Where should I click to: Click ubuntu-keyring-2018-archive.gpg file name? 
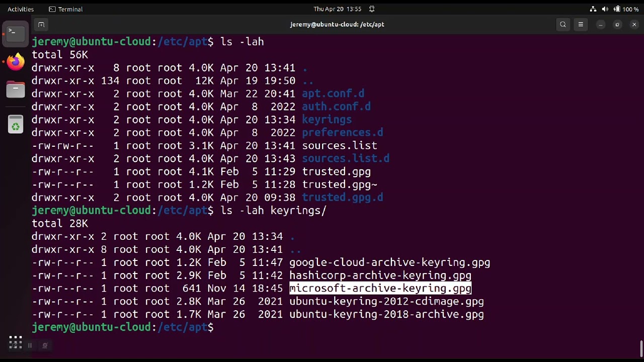pyautogui.click(x=386, y=315)
